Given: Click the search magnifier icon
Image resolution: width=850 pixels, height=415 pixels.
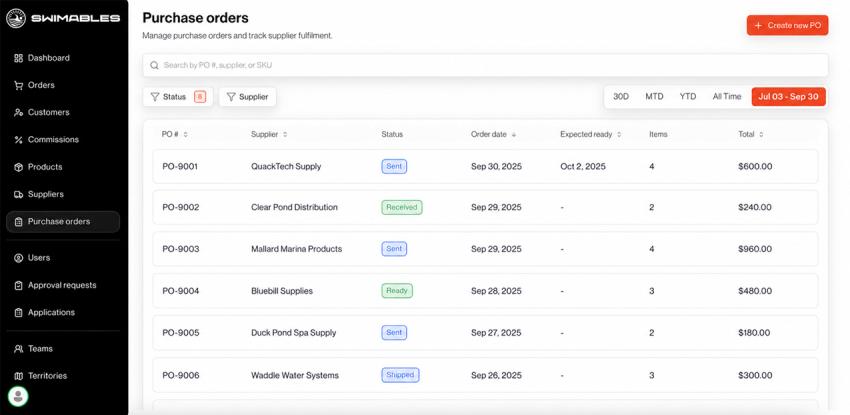Looking at the screenshot, I should (x=154, y=65).
